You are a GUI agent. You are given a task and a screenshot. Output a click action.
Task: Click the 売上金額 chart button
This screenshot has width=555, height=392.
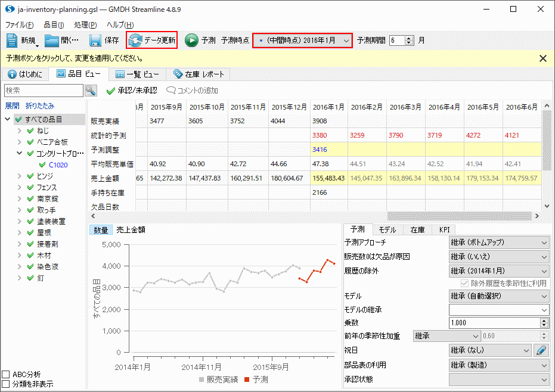(131, 230)
